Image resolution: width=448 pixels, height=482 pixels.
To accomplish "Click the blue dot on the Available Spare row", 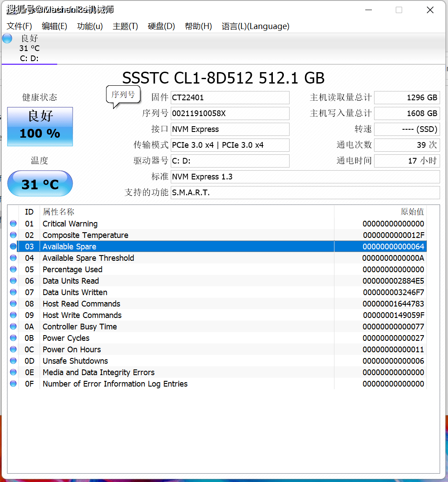I will coord(13,246).
